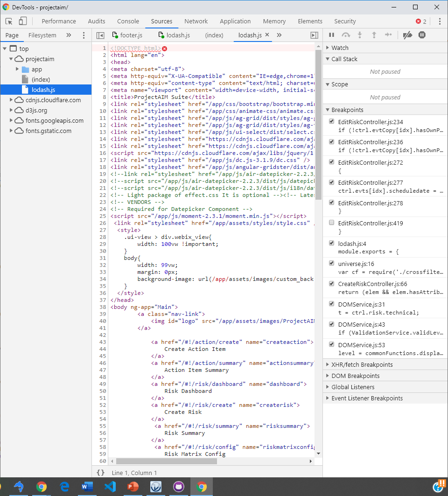Disable breakpoint EditRiskController.js:236
The height and width of the screenshot is (496, 448).
point(332,141)
